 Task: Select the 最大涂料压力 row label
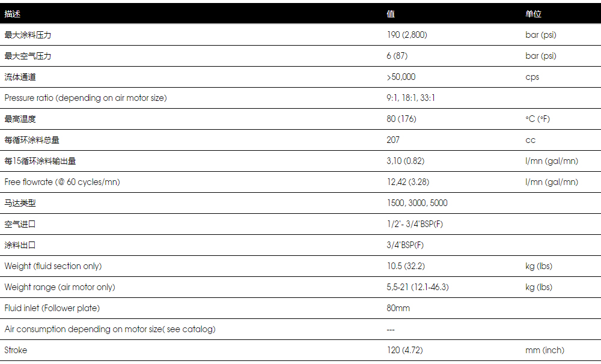[x=28, y=35]
